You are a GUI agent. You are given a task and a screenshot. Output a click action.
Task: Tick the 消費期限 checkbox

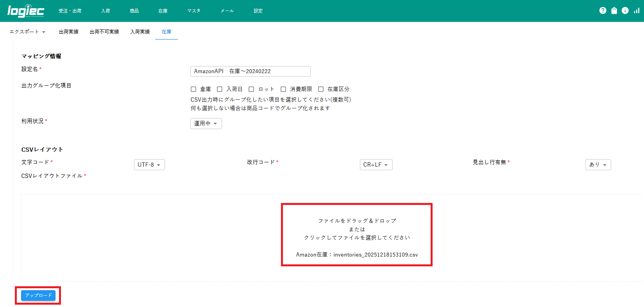click(x=283, y=89)
